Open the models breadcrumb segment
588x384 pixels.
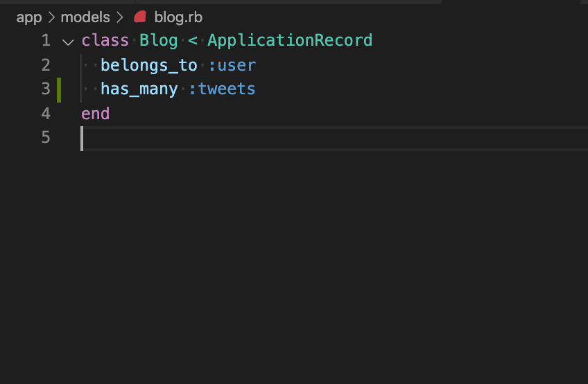(x=85, y=17)
